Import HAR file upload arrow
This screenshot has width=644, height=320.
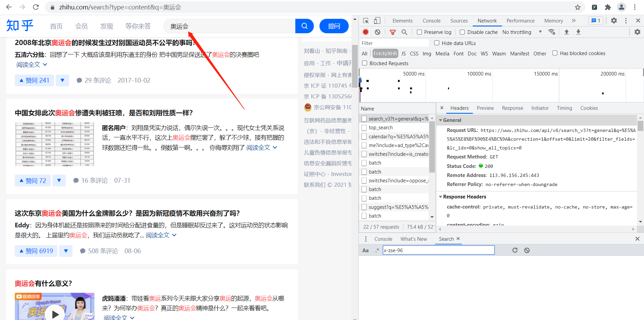click(x=566, y=32)
